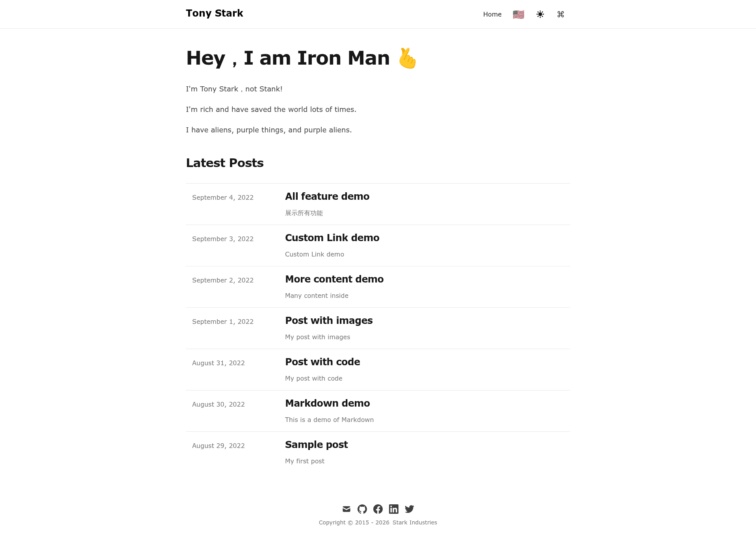Screen dimensions: 756x539
Task: Click the Latest Posts heading
Action: click(x=225, y=163)
